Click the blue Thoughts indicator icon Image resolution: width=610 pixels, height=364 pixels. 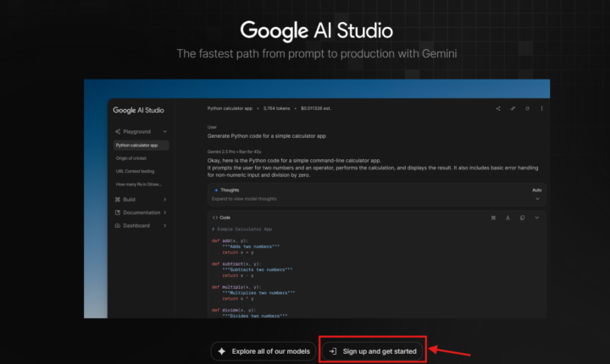pos(216,190)
